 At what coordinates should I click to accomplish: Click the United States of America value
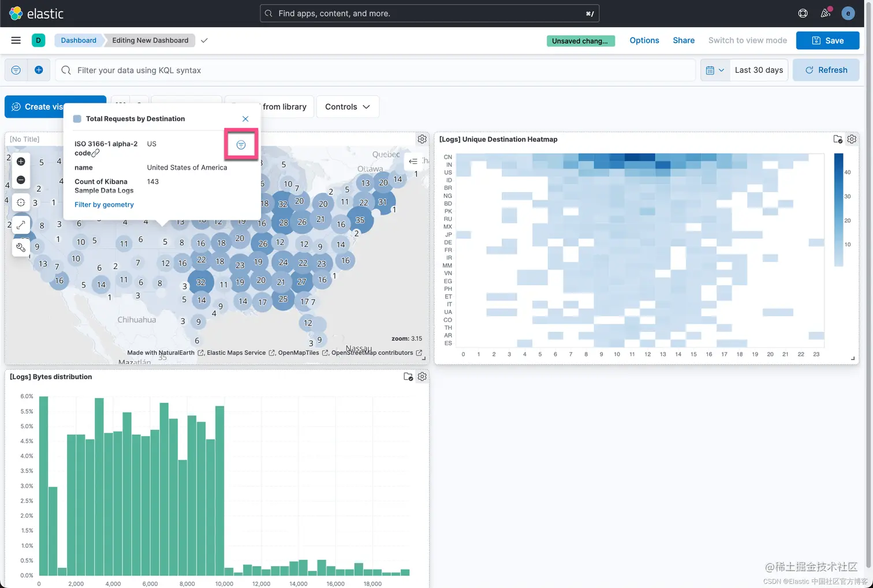[x=187, y=167]
